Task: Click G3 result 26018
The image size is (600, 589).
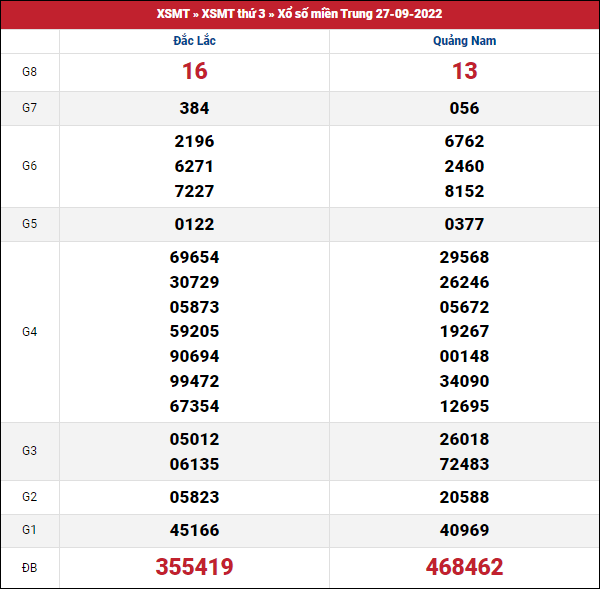Action: pos(464,439)
